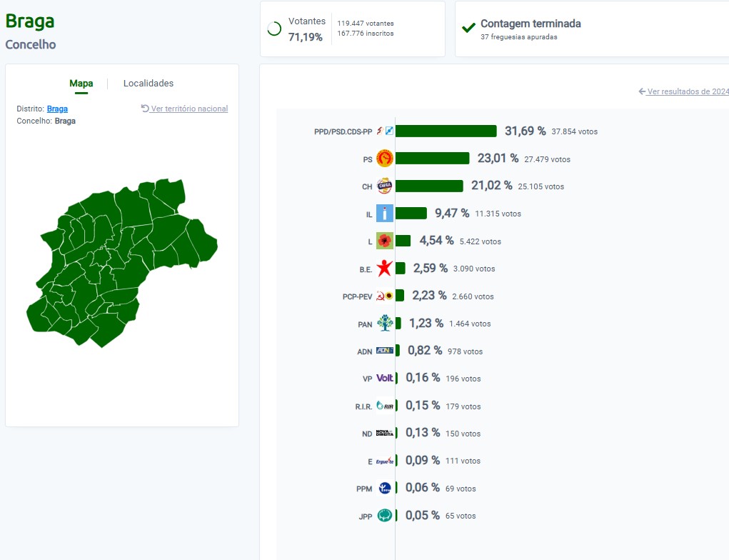The width and height of the screenshot is (729, 560).
Task: Click the 5.422 votos count
Action: [481, 241]
